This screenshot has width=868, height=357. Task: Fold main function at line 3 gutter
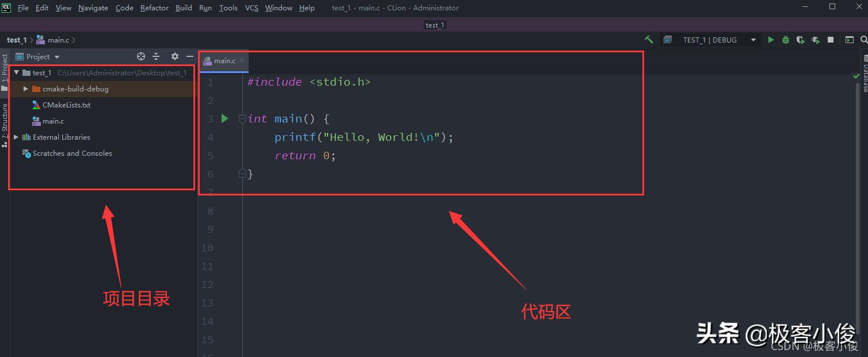pyautogui.click(x=242, y=118)
